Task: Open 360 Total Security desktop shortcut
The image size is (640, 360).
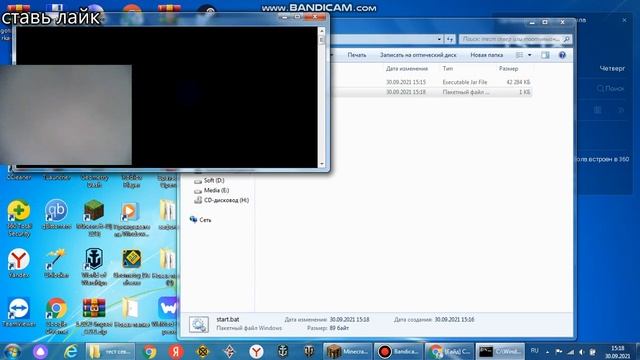Action: pyautogui.click(x=19, y=218)
